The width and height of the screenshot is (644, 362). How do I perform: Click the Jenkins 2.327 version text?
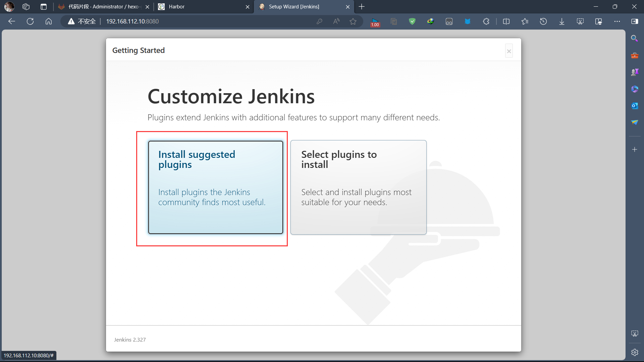(130, 340)
